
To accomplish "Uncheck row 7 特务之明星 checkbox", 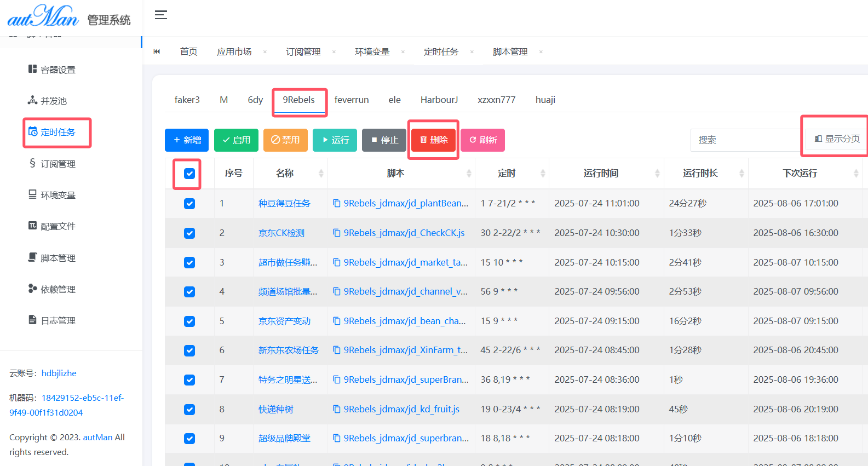I will click(x=189, y=380).
